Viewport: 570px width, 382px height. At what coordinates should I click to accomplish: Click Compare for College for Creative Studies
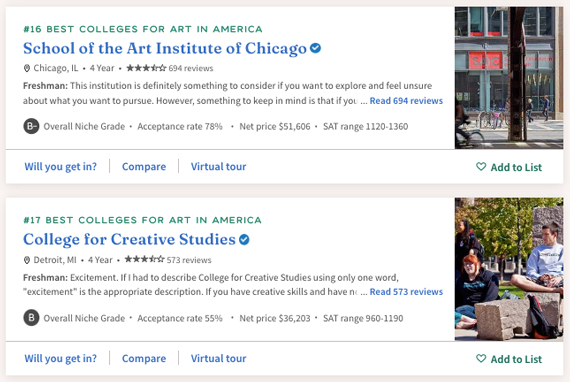[x=144, y=359]
